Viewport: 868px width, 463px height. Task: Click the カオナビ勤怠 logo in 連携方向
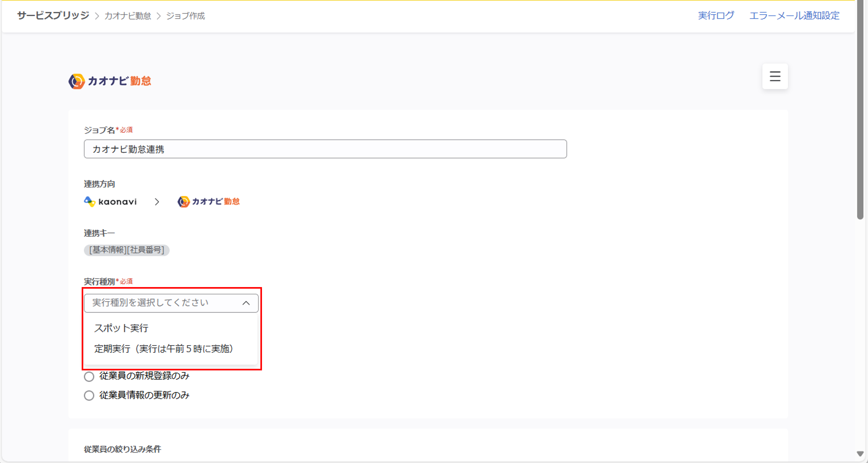click(x=209, y=202)
